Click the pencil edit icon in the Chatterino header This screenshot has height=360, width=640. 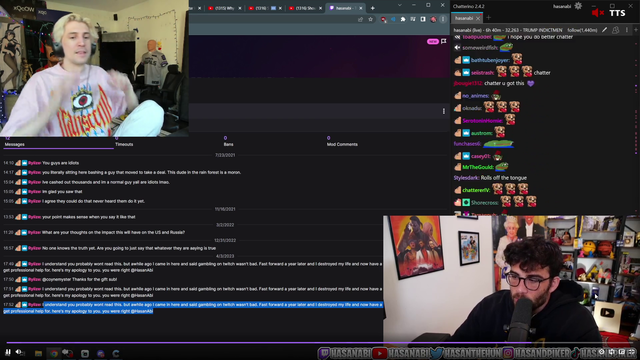(x=604, y=30)
